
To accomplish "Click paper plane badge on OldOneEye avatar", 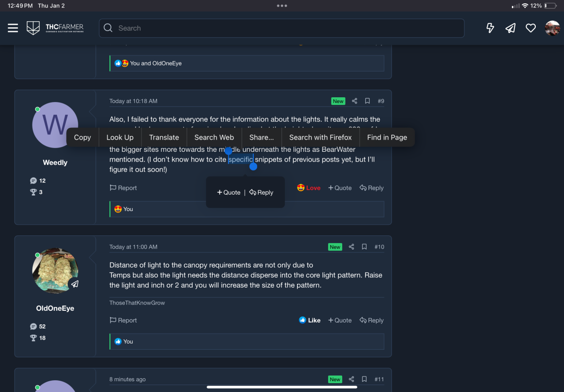I will click(x=75, y=284).
